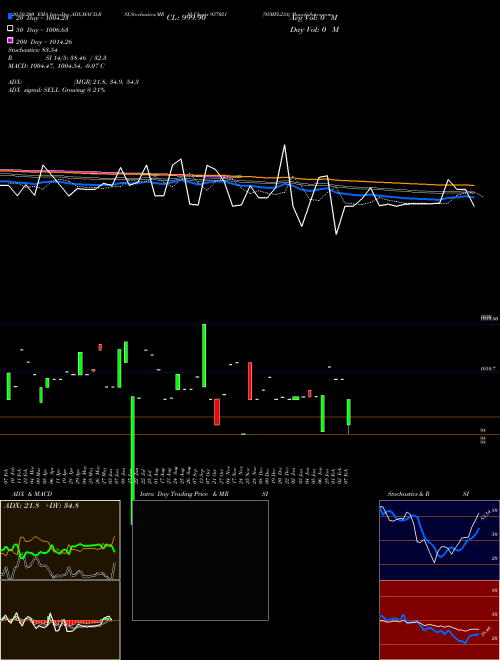
Task: Click the tallest white price peak on chart
Action: 285,146
